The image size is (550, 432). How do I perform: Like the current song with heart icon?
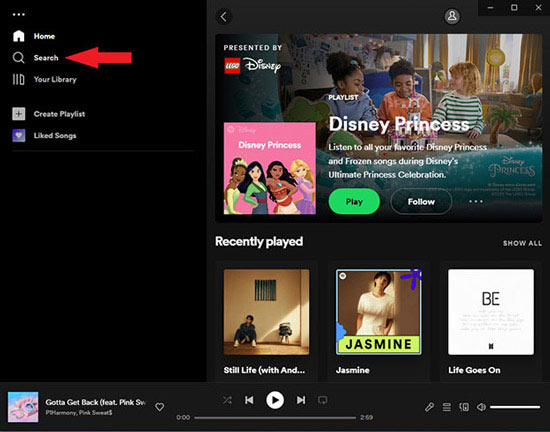point(160,407)
